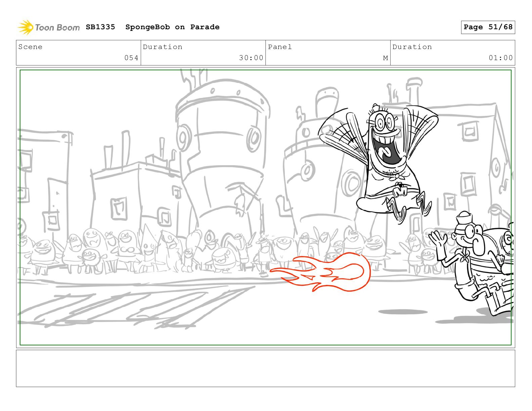Image resolution: width=532 pixels, height=411 pixels.
Task: Click the 'Panel' label
Action: coord(280,47)
